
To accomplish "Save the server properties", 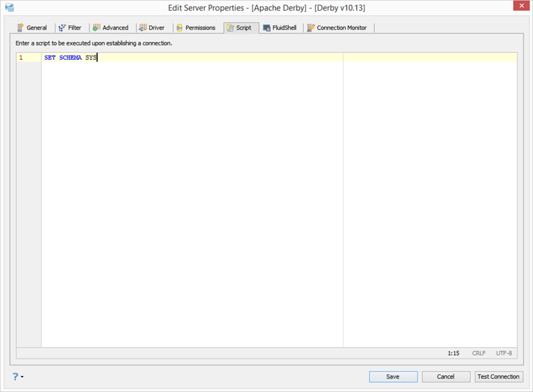I will click(393, 377).
